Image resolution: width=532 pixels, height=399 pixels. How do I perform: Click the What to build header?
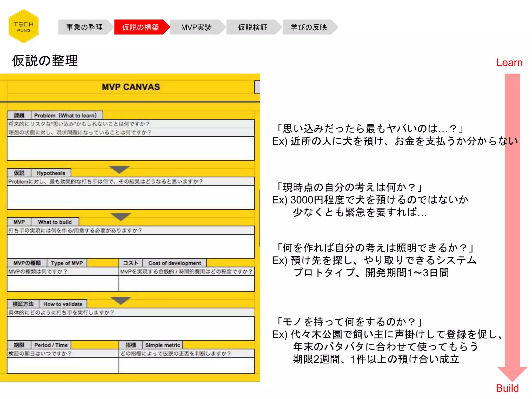click(55, 222)
